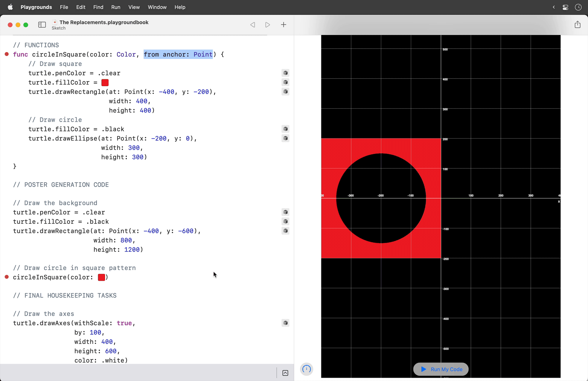The width and height of the screenshot is (588, 381).
Task: Open Control Center from the menu bar
Action: [565, 7]
